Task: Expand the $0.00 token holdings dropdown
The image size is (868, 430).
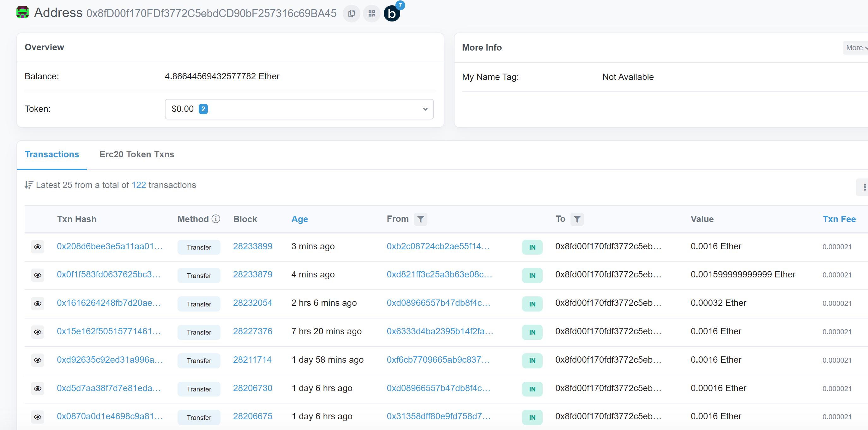Action: coord(425,109)
